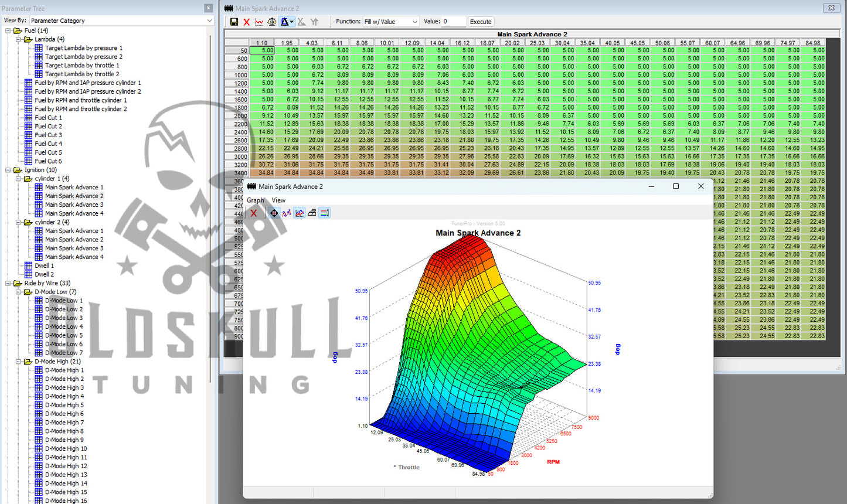Collapse the Ride by Wire tree node

pyautogui.click(x=8, y=283)
